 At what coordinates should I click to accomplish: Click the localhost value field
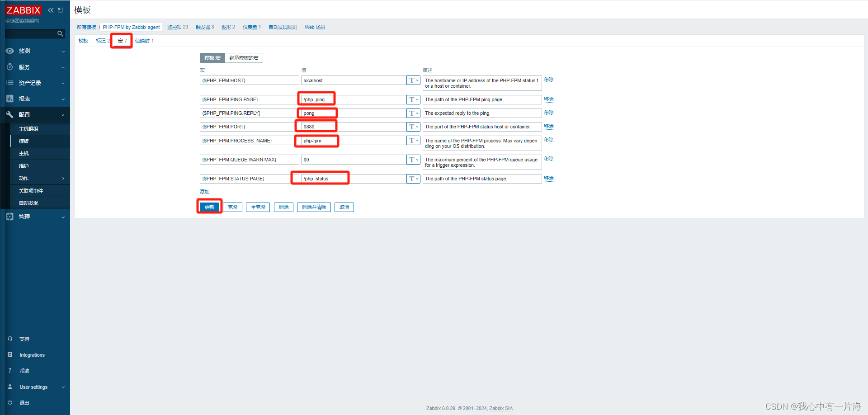coord(354,80)
